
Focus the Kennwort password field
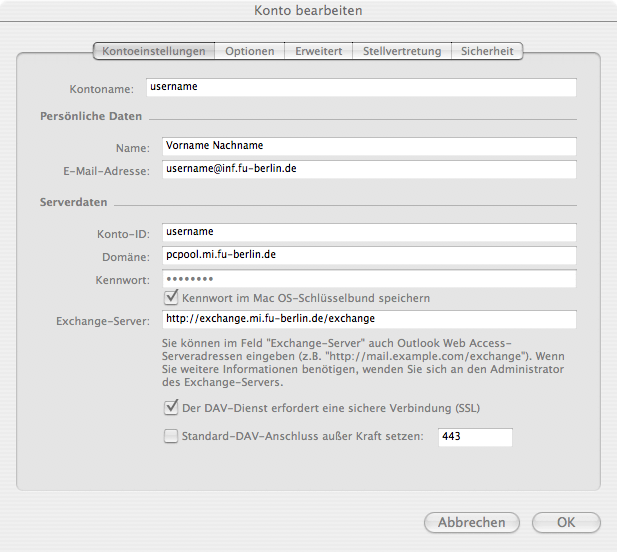[369, 278]
